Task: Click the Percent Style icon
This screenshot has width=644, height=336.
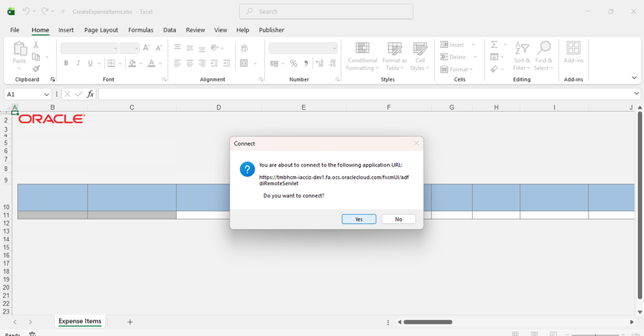Action: click(x=293, y=63)
